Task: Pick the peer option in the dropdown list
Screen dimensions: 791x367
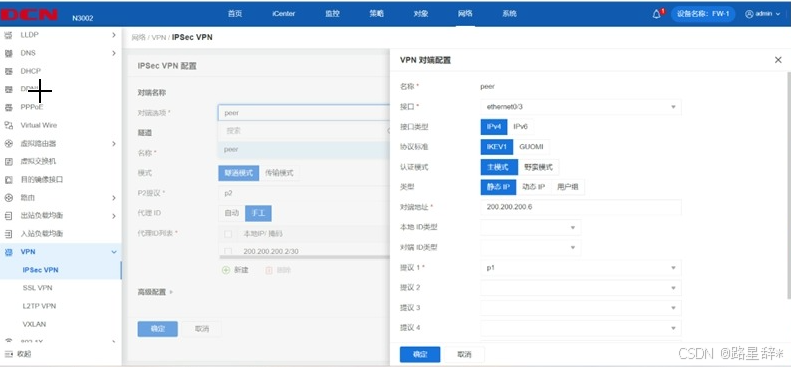Action: pos(304,150)
